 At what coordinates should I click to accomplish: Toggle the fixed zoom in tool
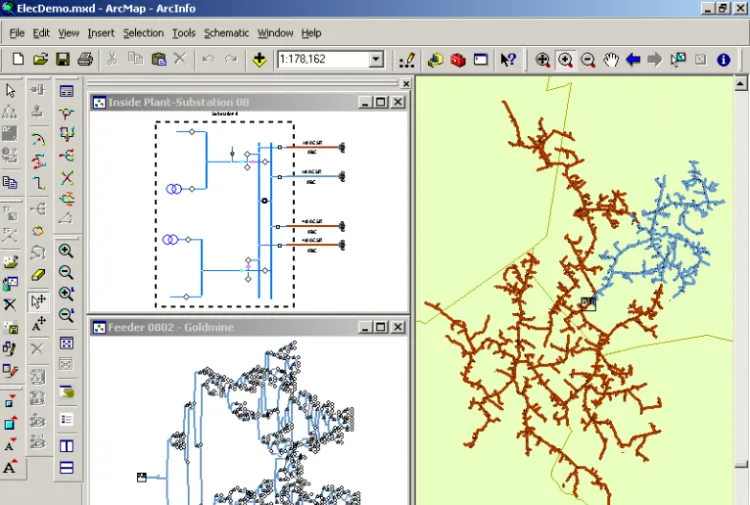(66, 294)
